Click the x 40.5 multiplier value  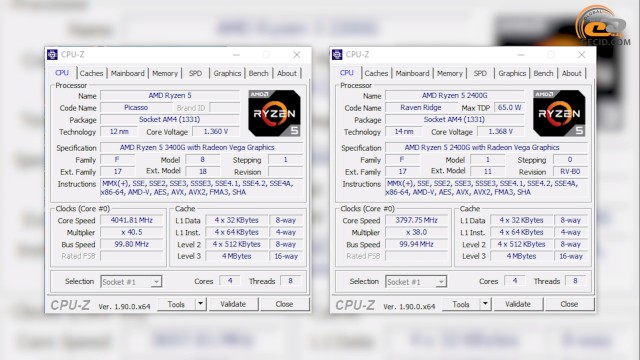pos(132,232)
